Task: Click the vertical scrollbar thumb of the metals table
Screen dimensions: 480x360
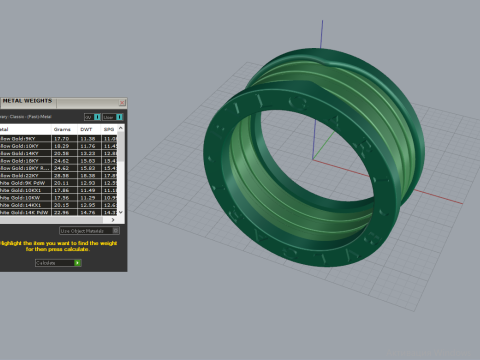Action: pos(121,147)
